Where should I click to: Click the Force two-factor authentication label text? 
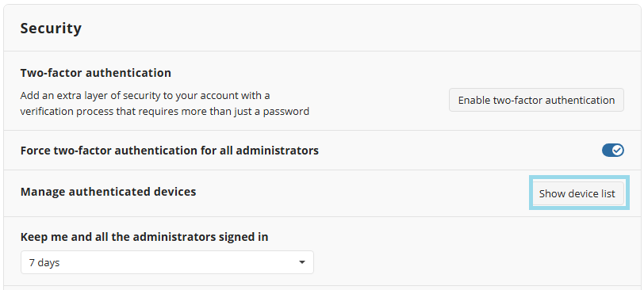[169, 151]
